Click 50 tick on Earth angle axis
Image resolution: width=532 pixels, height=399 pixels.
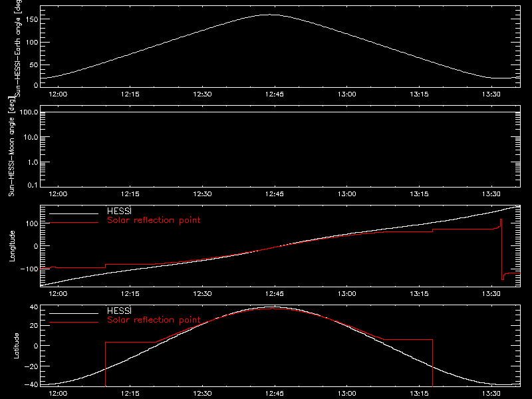click(34, 65)
